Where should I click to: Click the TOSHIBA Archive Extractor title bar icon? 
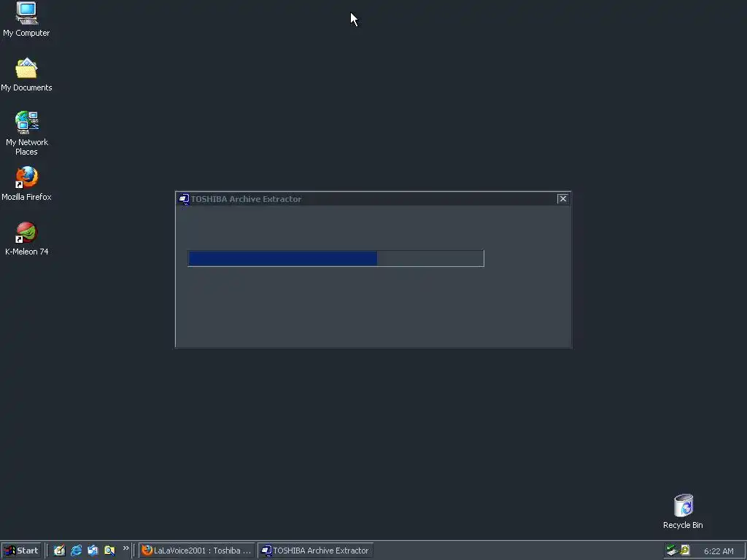[184, 199]
